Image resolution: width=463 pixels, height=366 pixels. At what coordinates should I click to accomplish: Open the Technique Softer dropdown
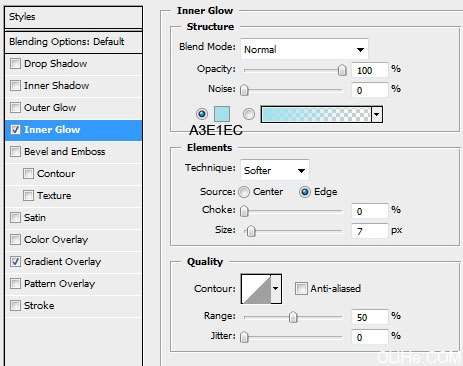[275, 170]
